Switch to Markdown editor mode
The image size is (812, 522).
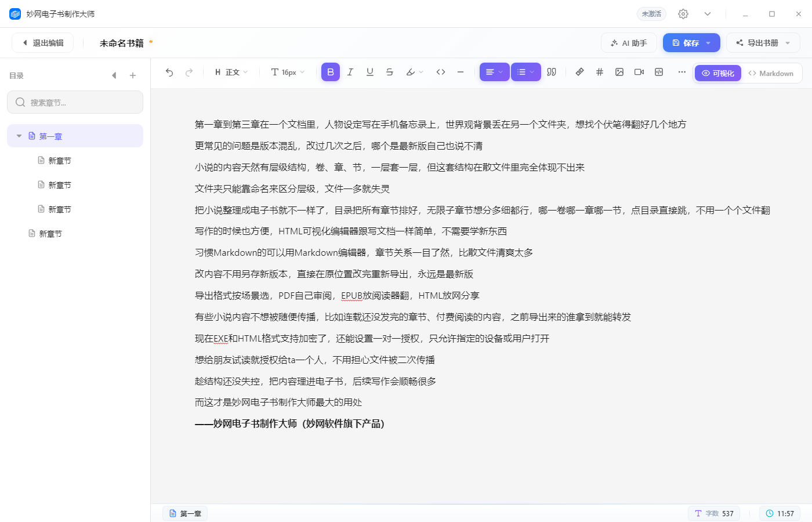tap(771, 73)
